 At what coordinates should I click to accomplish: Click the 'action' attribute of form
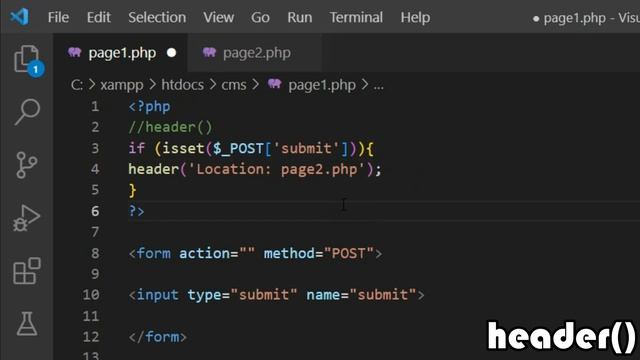pos(204,253)
